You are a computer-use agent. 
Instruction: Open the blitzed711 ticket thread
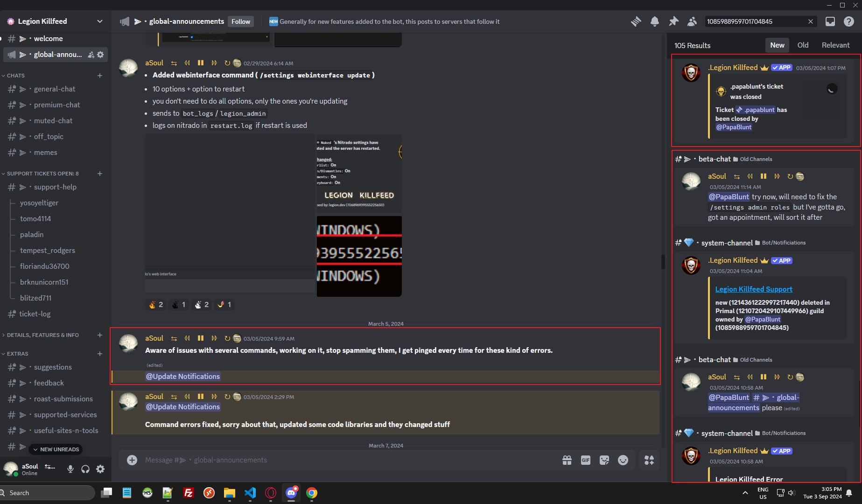tap(36, 298)
